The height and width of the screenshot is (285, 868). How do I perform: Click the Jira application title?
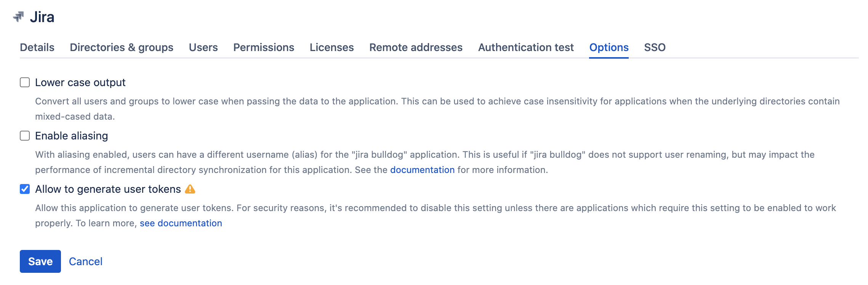(42, 17)
